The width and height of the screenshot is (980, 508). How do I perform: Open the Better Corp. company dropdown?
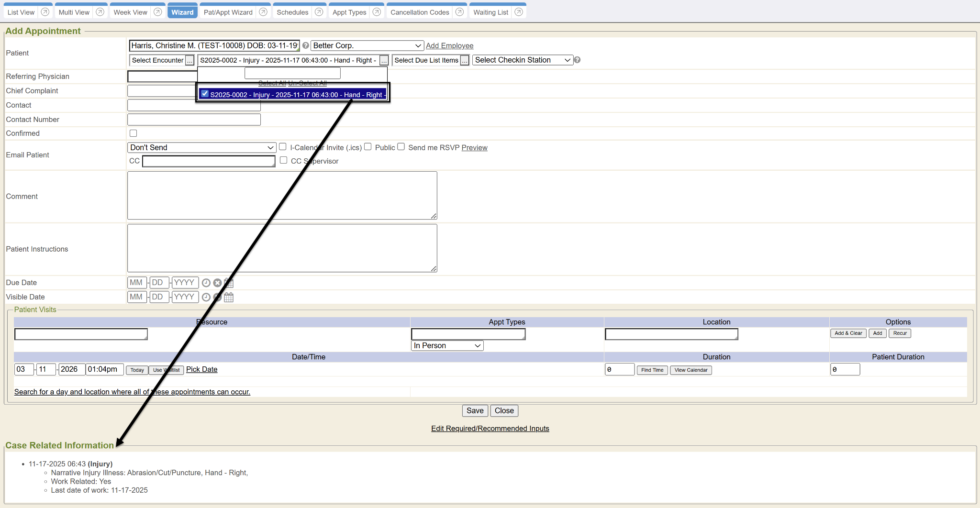click(367, 46)
